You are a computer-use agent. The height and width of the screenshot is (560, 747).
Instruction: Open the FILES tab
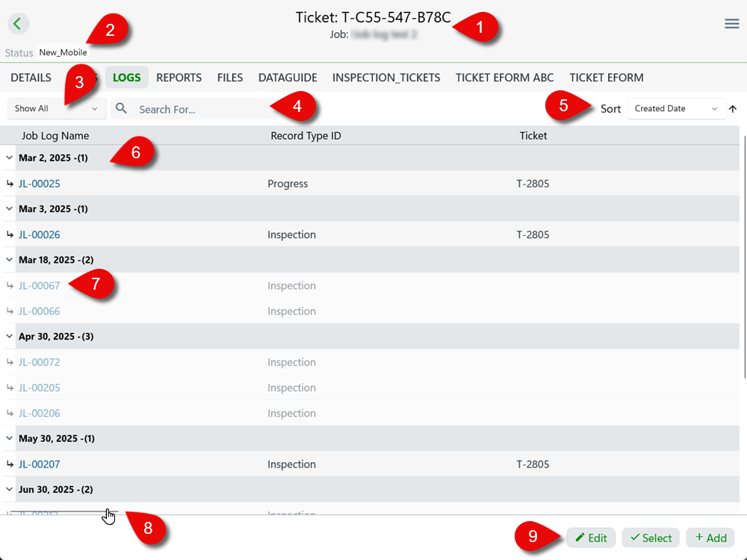[x=230, y=77]
